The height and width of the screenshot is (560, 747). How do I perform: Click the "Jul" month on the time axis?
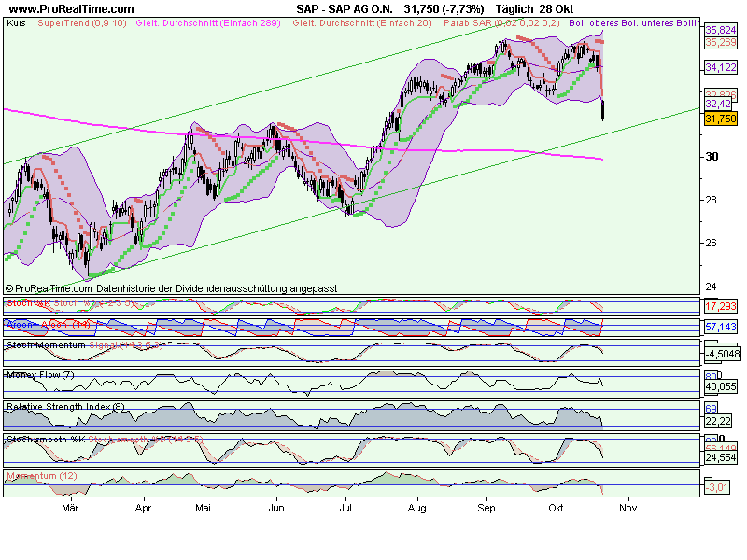point(345,508)
